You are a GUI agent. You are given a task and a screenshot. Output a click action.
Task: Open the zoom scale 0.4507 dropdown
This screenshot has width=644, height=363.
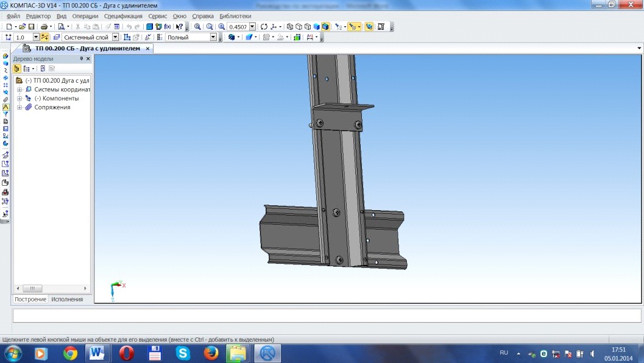click(x=252, y=27)
